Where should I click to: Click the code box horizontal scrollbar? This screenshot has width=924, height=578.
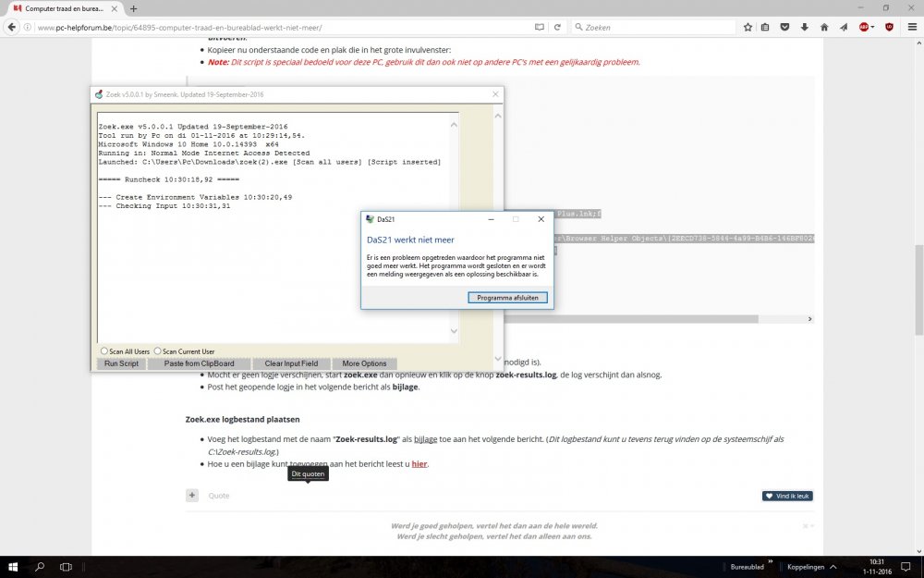pyautogui.click(x=630, y=319)
